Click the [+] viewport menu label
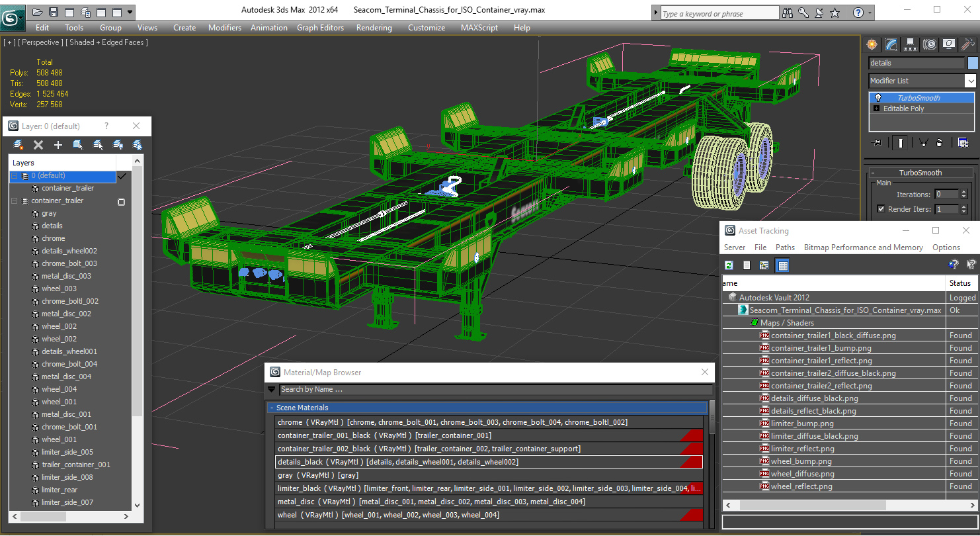 [9, 42]
